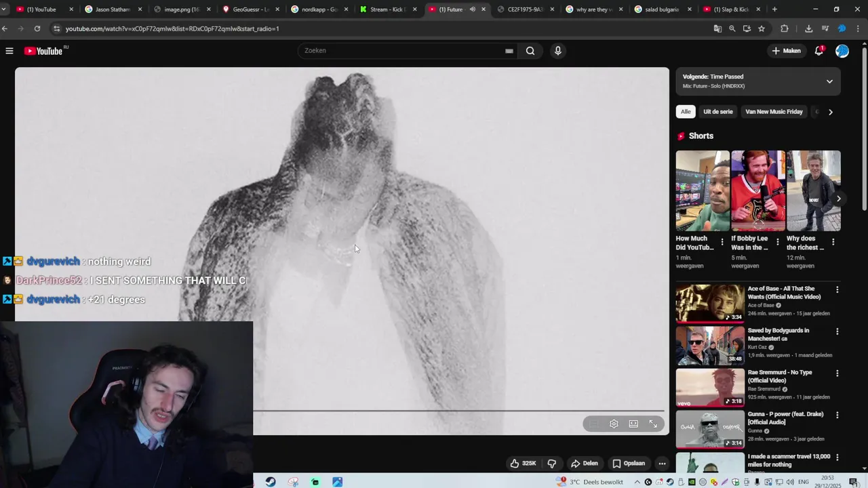Viewport: 868px width, 488px height.
Task: Show more filter chips with the arrow
Action: click(831, 112)
